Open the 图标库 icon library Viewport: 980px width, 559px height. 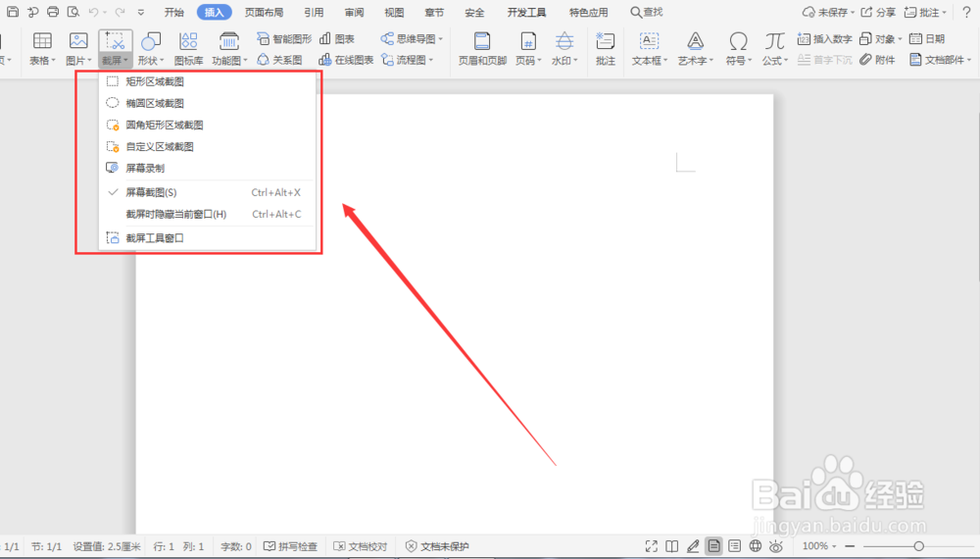[x=188, y=49]
